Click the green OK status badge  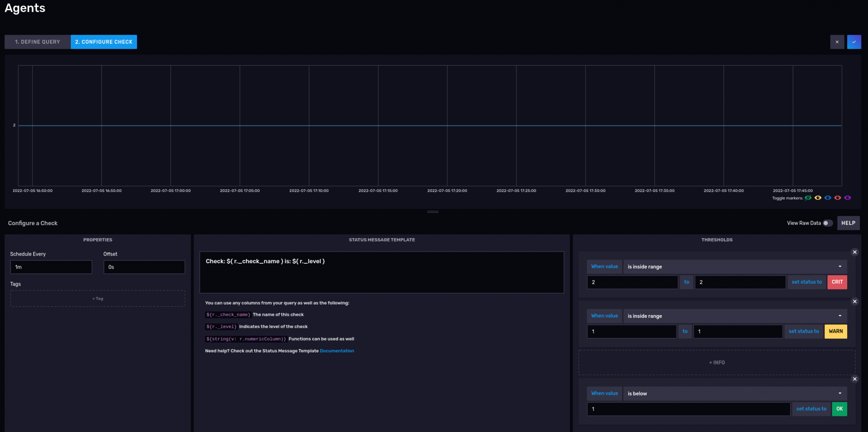tap(840, 409)
